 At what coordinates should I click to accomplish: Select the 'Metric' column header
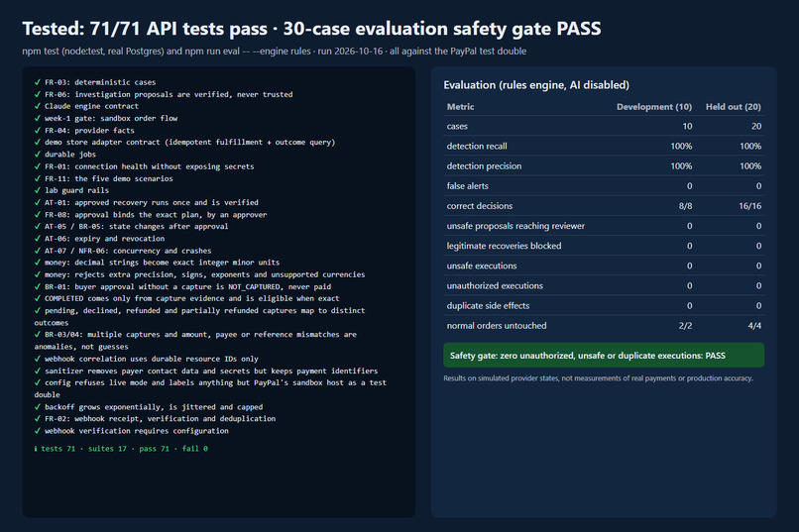[x=460, y=106]
